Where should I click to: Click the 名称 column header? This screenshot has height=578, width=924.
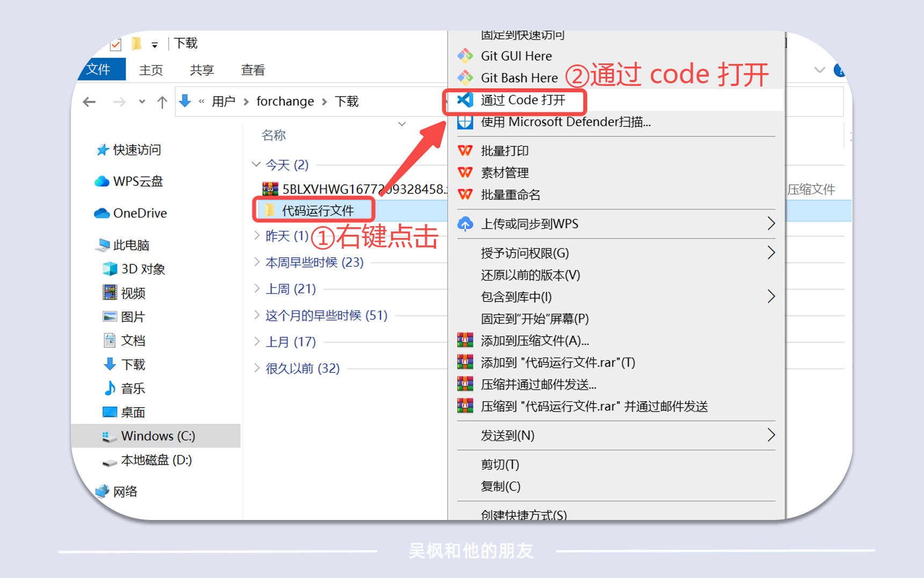pos(274,135)
